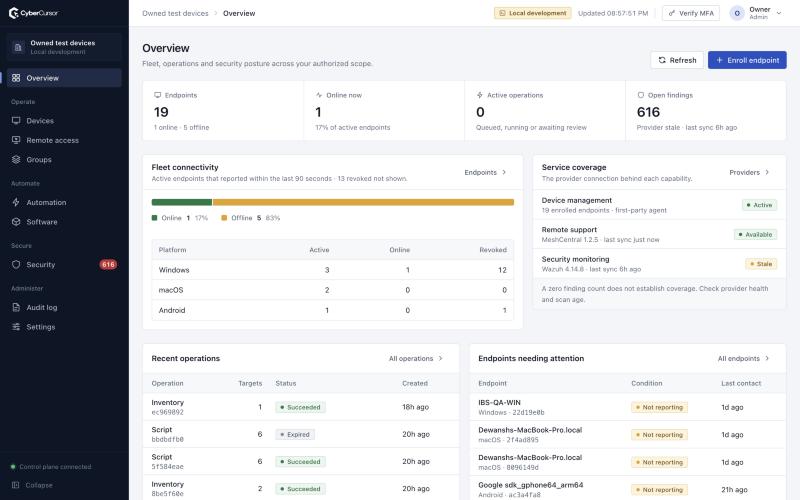Select the Android platform row
Image resolution: width=800 pixels, height=500 pixels.
(333, 310)
